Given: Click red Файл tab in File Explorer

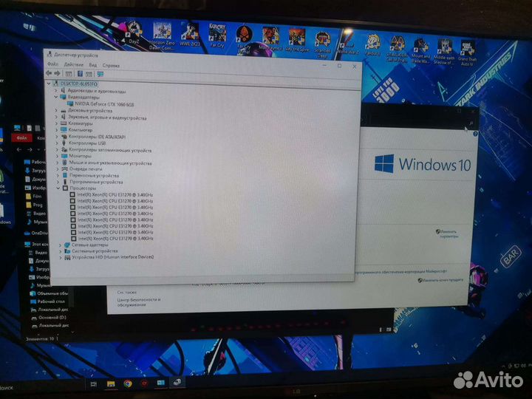Looking at the screenshot, I should [x=21, y=137].
